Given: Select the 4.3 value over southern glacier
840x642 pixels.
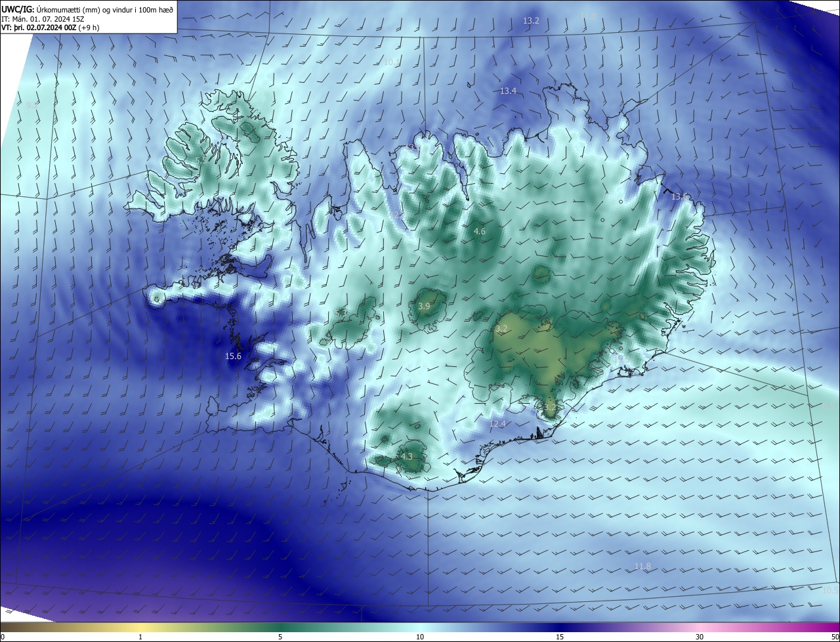Looking at the screenshot, I should coord(407,456).
